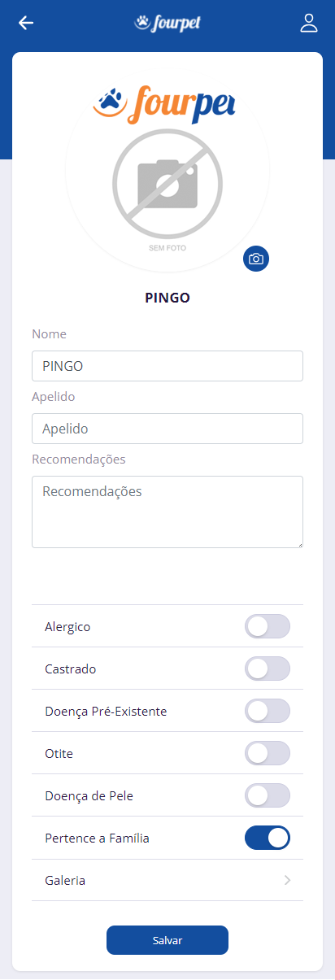Go back using the arrow icon
This screenshot has width=335, height=980.
click(x=26, y=23)
